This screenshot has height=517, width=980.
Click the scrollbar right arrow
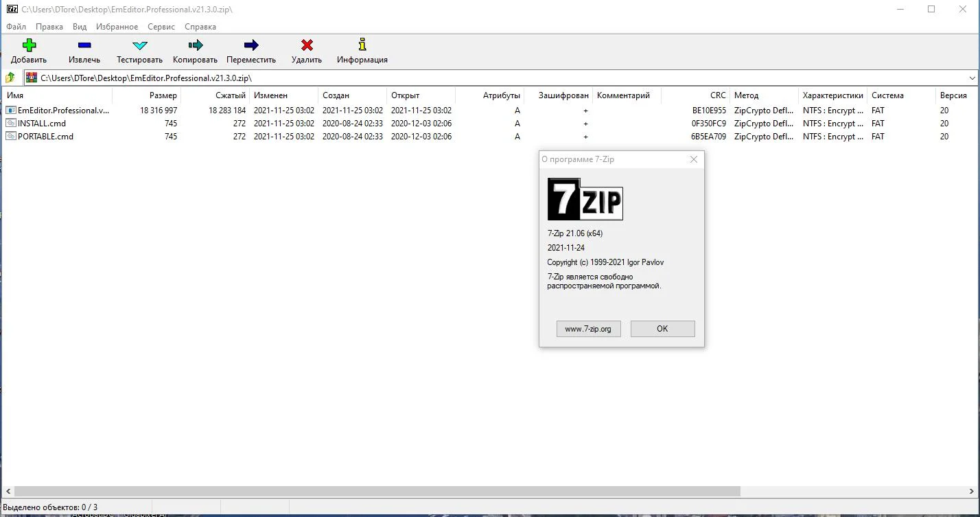(x=972, y=491)
